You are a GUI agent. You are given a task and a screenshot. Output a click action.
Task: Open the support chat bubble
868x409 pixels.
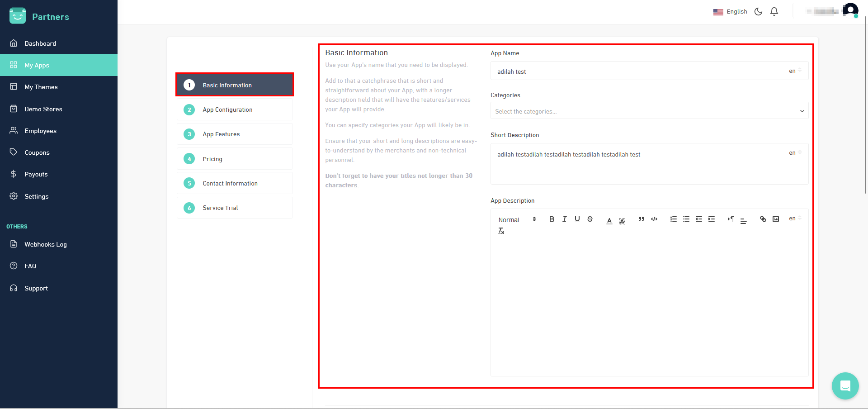(845, 386)
